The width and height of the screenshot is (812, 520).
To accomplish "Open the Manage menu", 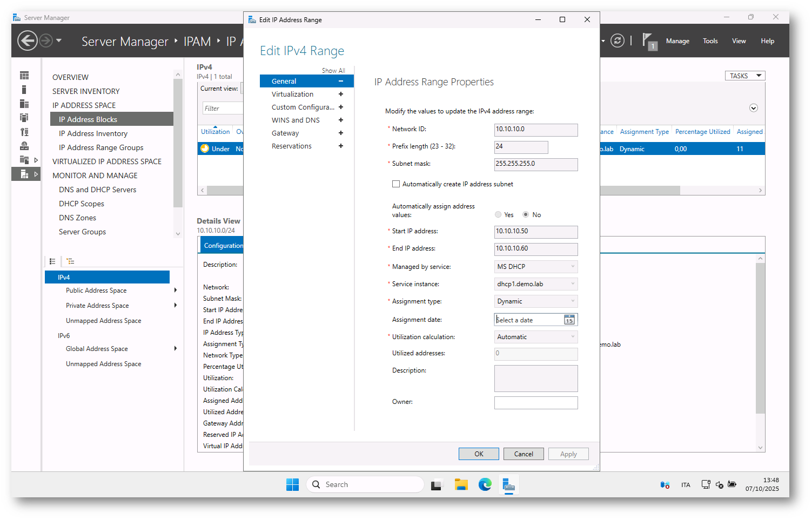I will click(x=677, y=41).
